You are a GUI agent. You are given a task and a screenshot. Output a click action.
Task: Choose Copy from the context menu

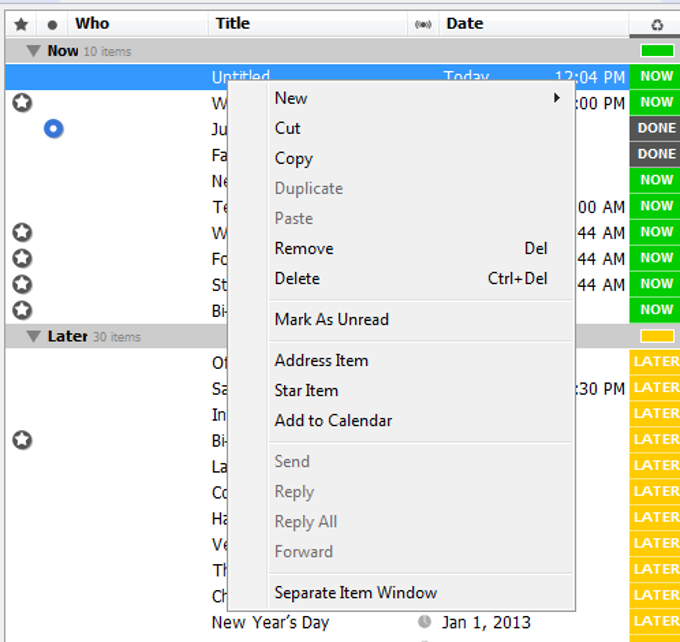coord(294,159)
